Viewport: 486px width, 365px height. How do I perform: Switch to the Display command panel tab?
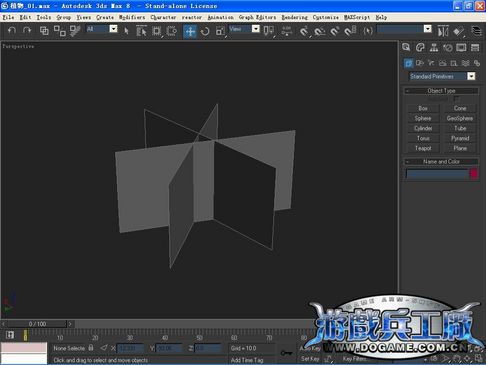[461, 47]
